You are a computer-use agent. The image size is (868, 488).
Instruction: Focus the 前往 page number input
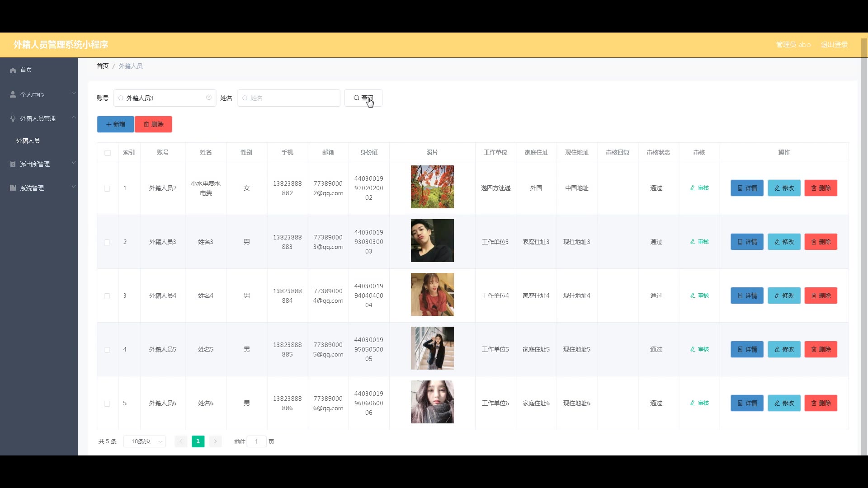(x=257, y=441)
